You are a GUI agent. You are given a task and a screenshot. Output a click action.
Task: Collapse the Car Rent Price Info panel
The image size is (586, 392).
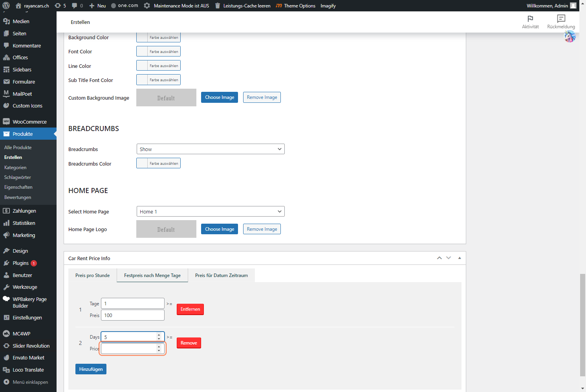click(460, 258)
